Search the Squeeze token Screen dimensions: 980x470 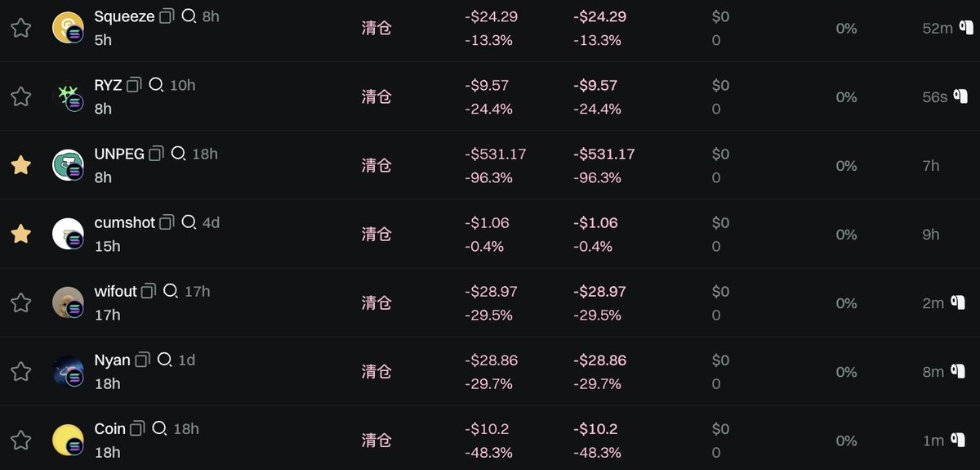[x=189, y=16]
